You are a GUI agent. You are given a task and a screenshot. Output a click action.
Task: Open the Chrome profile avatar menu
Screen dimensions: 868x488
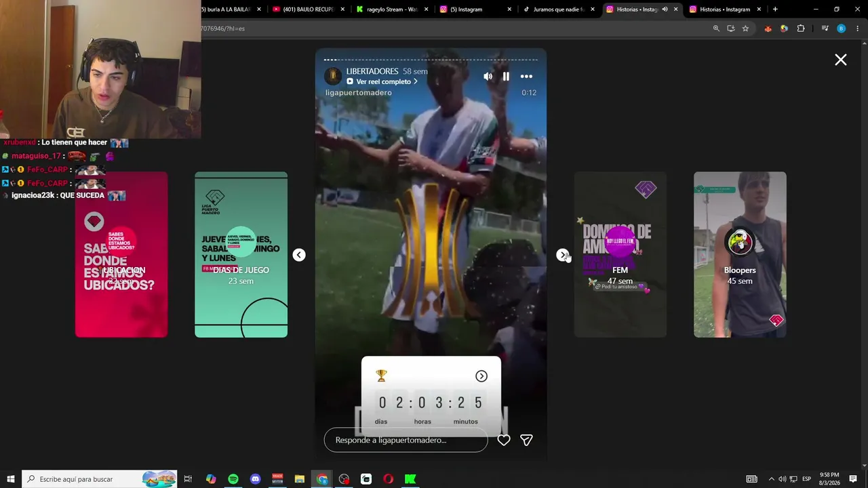(x=842, y=28)
